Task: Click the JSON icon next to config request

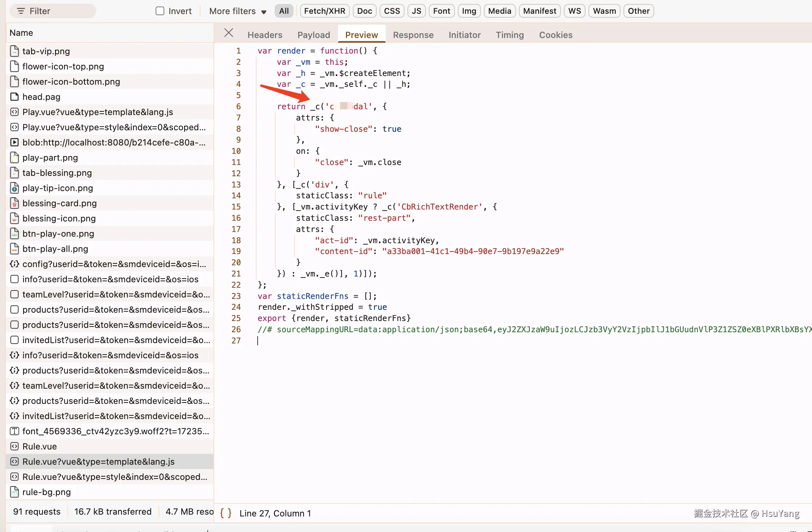Action: click(14, 264)
